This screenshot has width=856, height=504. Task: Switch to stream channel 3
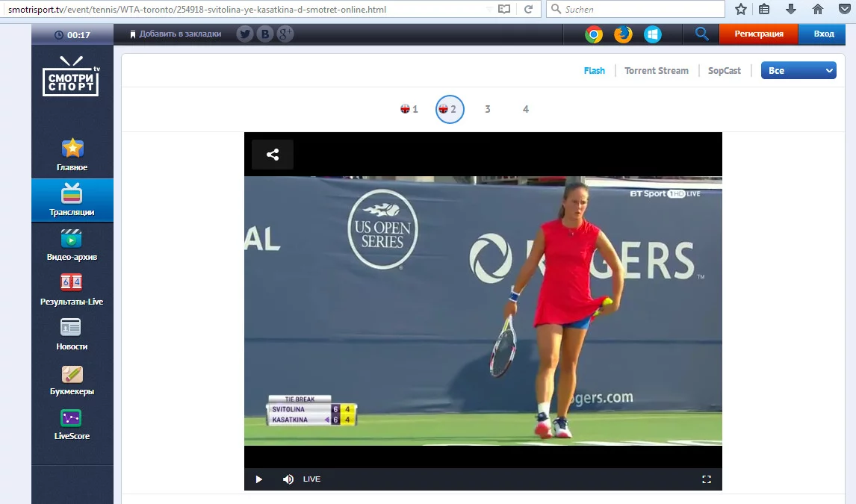pos(488,109)
